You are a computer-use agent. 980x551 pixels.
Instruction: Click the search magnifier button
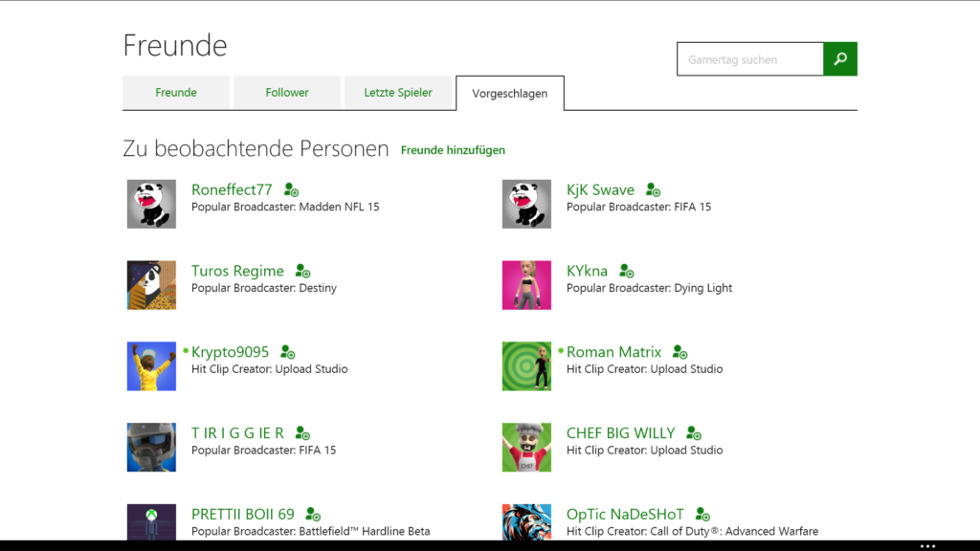pyautogui.click(x=839, y=58)
